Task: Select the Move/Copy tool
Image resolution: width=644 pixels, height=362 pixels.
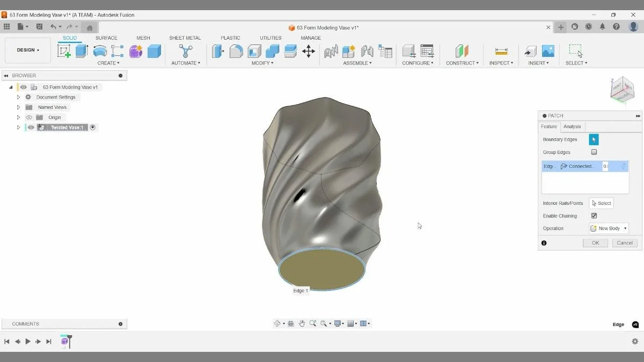Action: click(x=308, y=51)
